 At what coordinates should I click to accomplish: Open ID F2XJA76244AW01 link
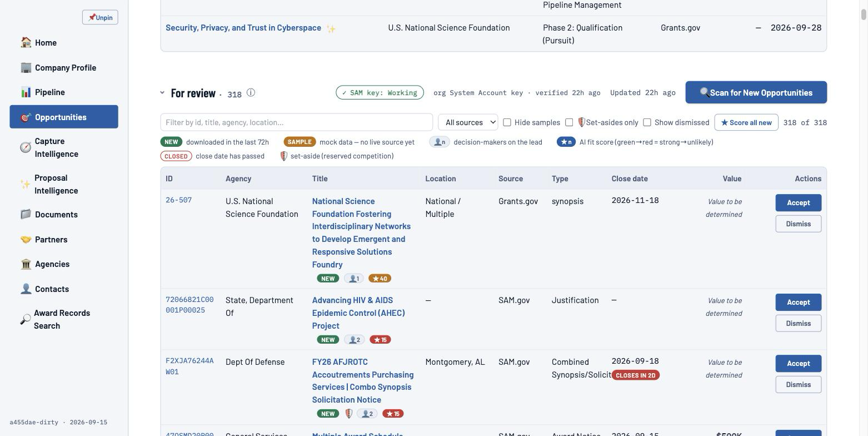[189, 366]
